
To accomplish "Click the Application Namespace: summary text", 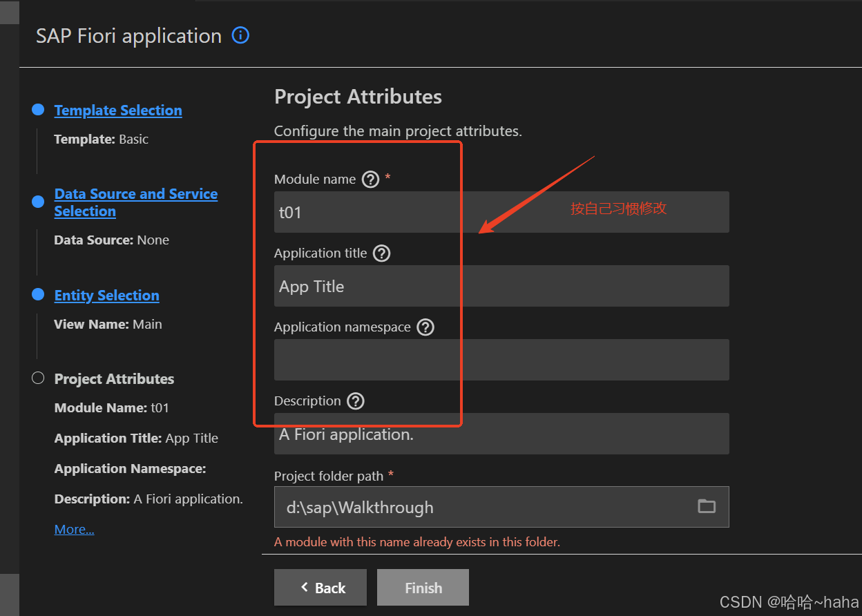I will point(131,469).
